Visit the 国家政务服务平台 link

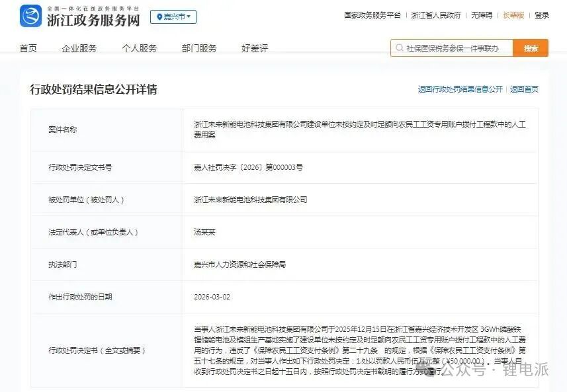tap(372, 15)
